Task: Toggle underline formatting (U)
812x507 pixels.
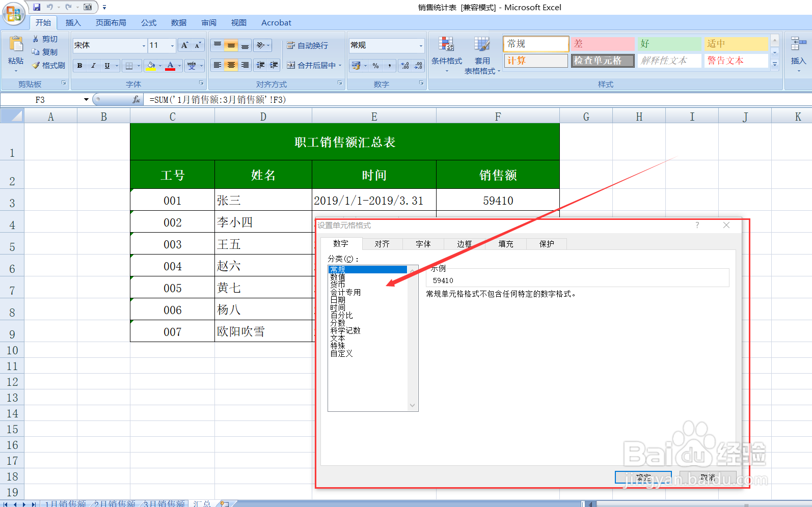Action: tap(107, 66)
